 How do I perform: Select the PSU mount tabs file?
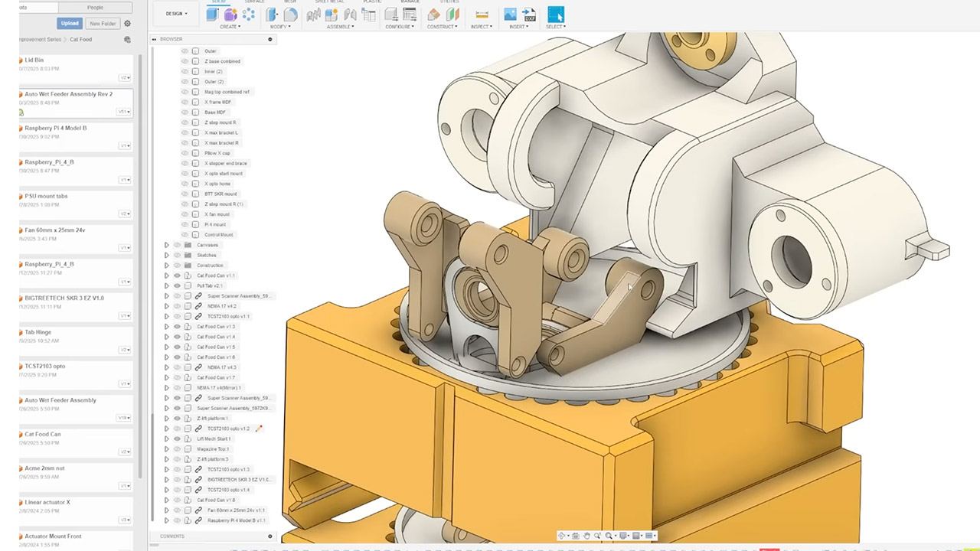pos(76,205)
